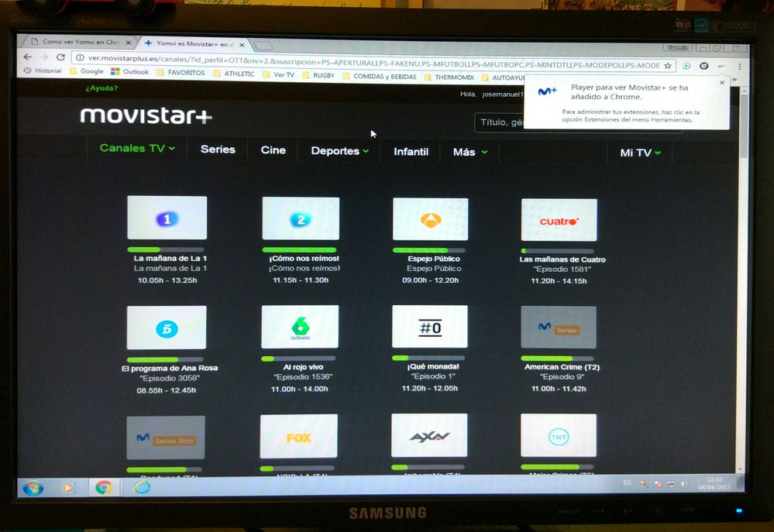The height and width of the screenshot is (532, 774).
Task: Click the Telecinco channel icon
Action: coord(167,328)
